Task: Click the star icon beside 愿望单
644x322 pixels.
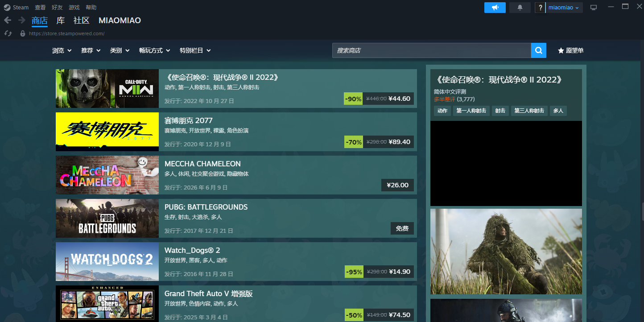Action: pos(561,50)
